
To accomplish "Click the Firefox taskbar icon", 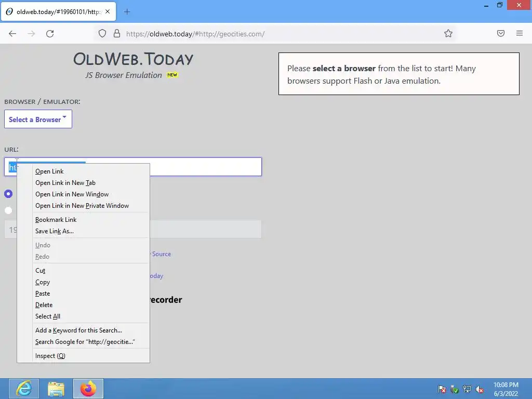I will coord(88,389).
